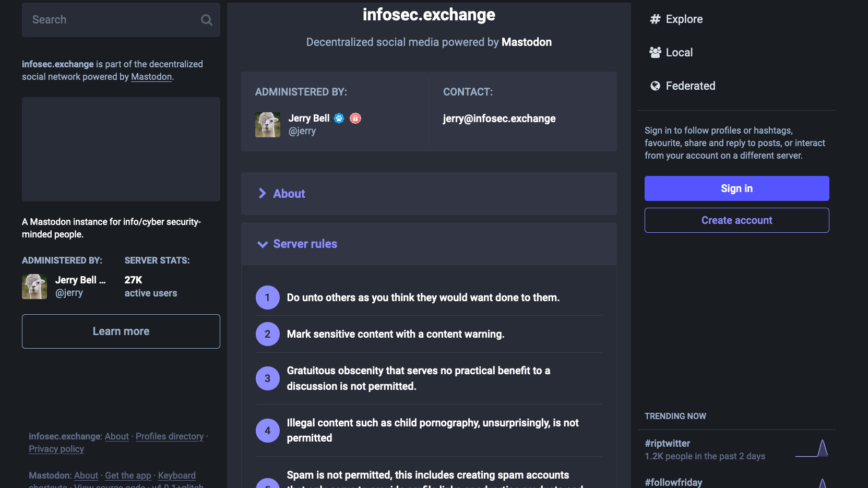The height and width of the screenshot is (488, 868).
Task: Select the Local people icon
Action: [655, 52]
